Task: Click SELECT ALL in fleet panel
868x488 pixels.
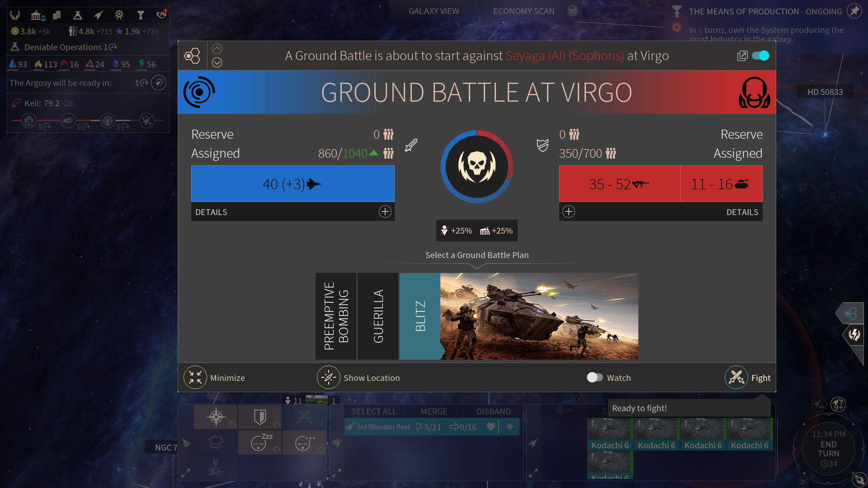Action: [x=374, y=411]
